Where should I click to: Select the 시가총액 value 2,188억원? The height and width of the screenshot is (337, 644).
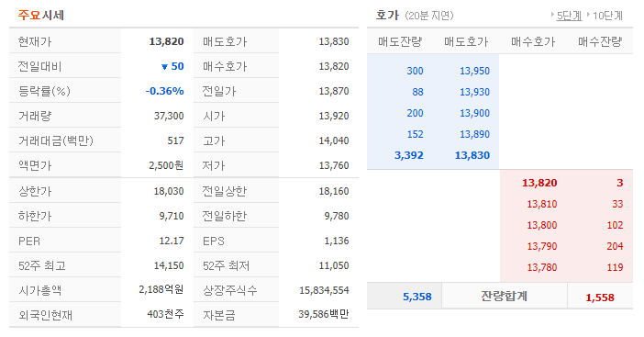coord(161,289)
